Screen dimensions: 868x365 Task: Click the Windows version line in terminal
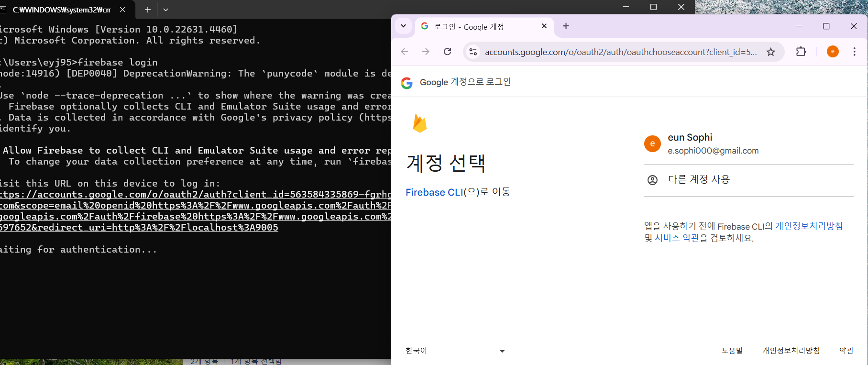point(119,29)
